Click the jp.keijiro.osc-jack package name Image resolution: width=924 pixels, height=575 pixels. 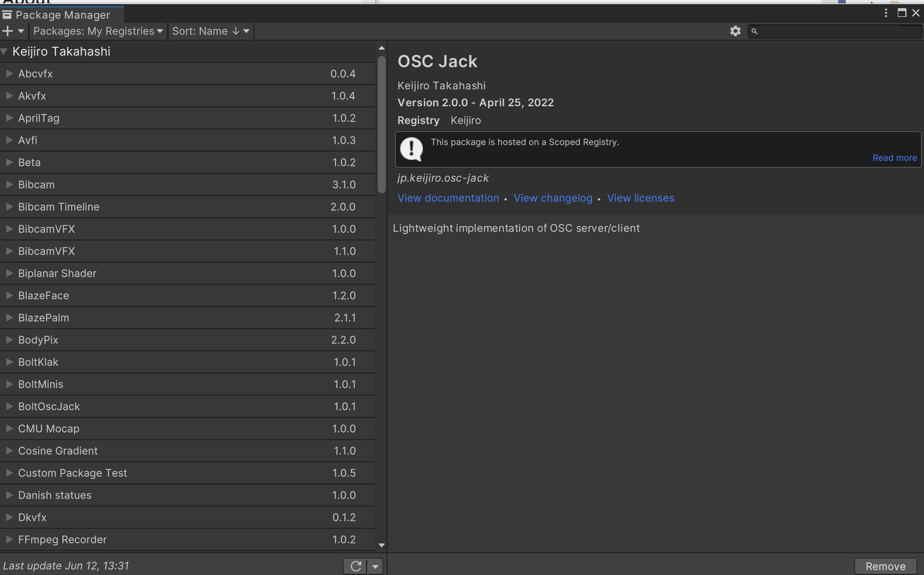(443, 178)
